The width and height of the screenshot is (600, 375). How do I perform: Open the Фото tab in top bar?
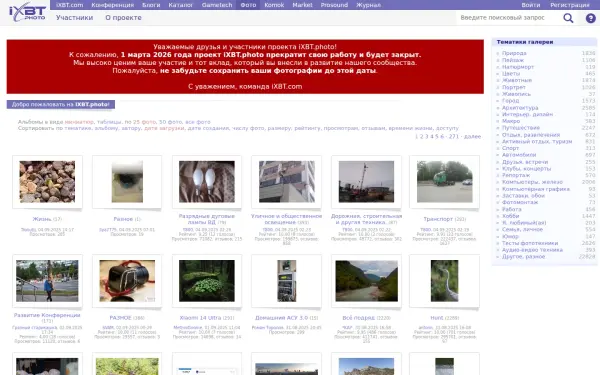click(x=248, y=5)
